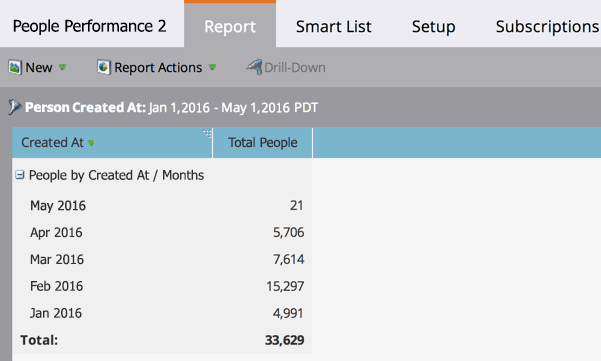This screenshot has width=601, height=361.
Task: Open the New dropdown arrow
Action: click(x=62, y=67)
